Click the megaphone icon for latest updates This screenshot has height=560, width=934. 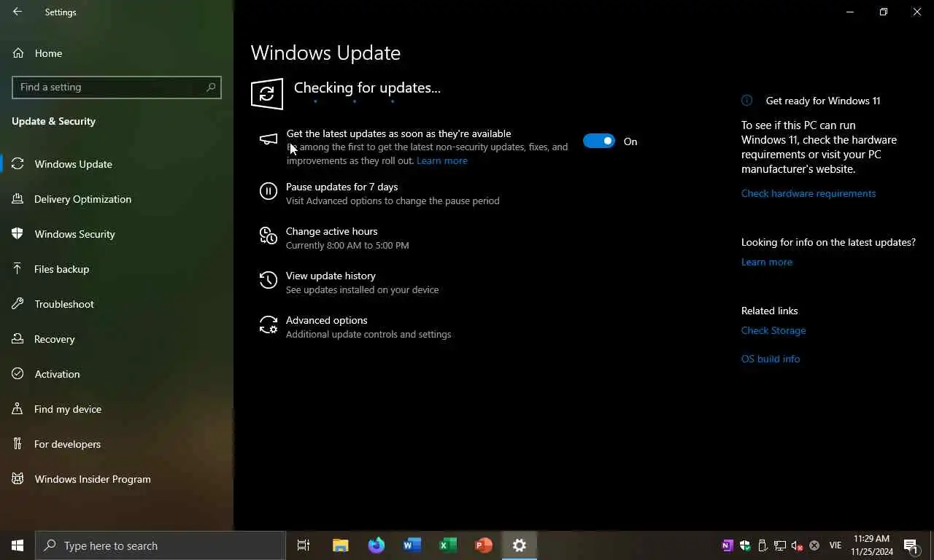[x=269, y=139]
